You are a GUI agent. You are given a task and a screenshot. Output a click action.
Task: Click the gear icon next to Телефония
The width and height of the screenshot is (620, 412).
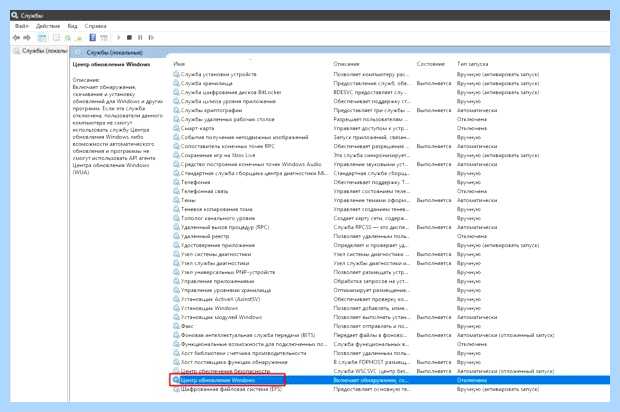176,182
